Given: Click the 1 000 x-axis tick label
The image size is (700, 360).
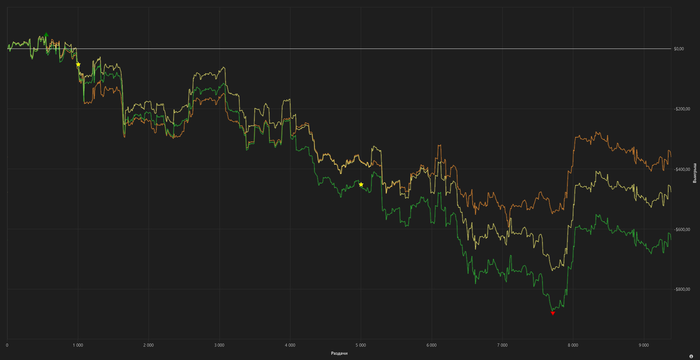Looking at the screenshot, I should coord(78,345).
